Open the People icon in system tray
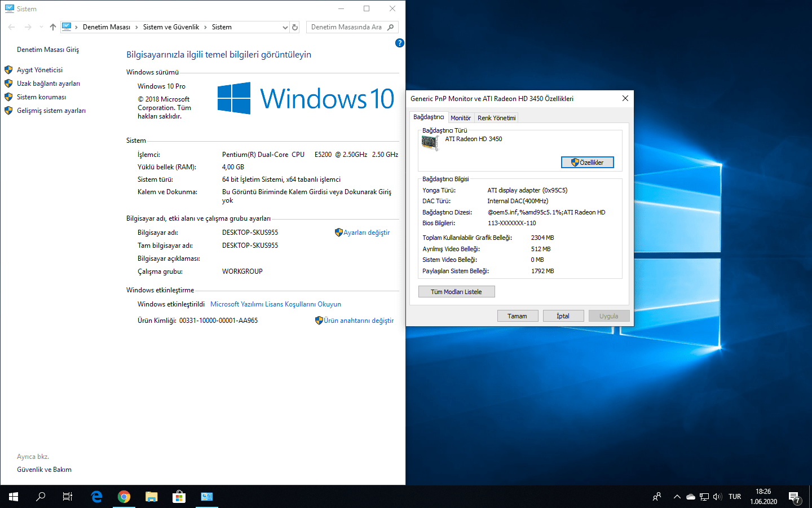The width and height of the screenshot is (812, 508). pyautogui.click(x=657, y=497)
